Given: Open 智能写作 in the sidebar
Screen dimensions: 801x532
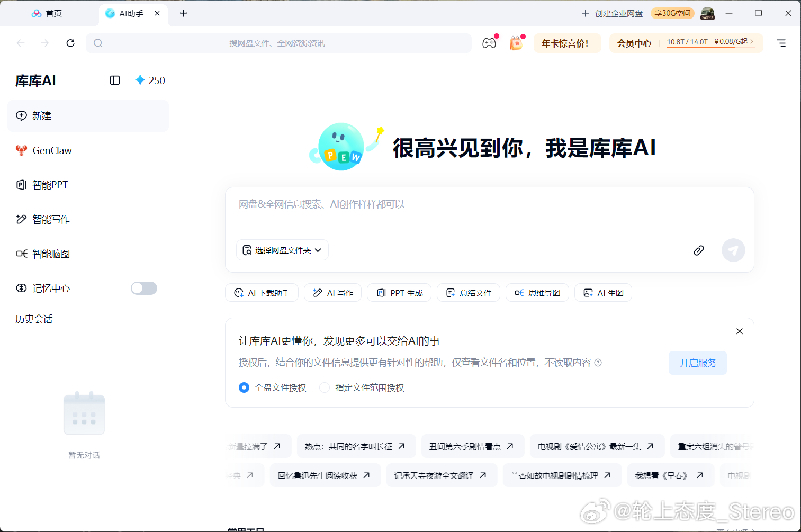Looking at the screenshot, I should click(x=88, y=219).
